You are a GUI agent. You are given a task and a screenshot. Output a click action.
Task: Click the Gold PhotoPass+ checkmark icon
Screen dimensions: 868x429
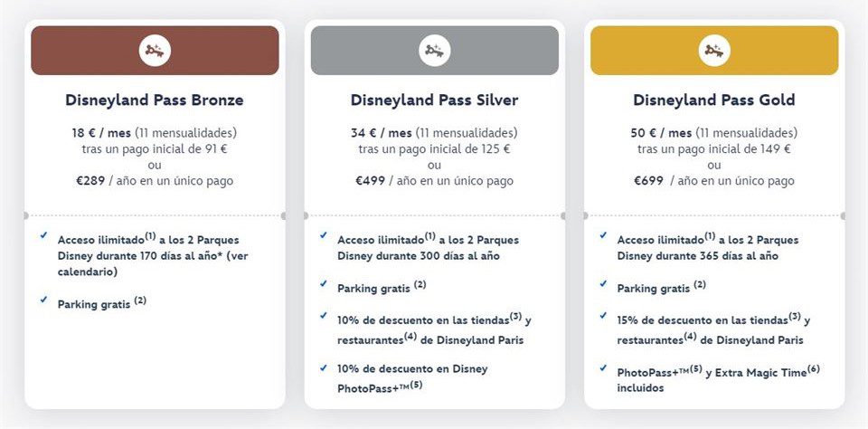pos(603,367)
